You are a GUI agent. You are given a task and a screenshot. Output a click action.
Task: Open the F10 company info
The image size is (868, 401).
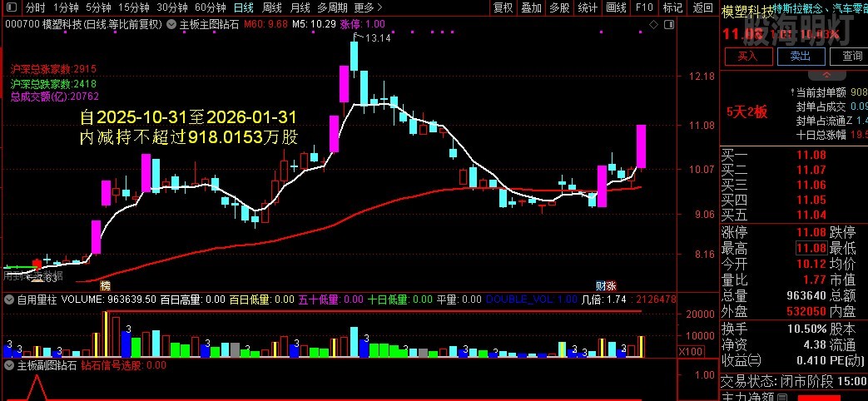pos(643,7)
